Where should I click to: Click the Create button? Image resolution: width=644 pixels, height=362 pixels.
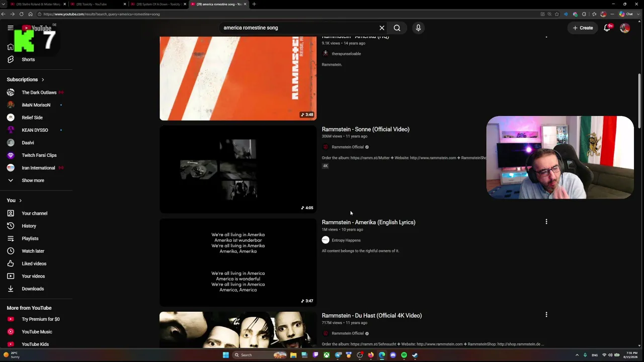(x=583, y=28)
